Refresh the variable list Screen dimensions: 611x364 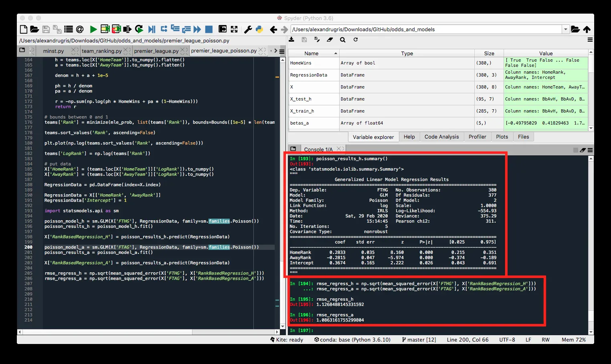(x=356, y=40)
